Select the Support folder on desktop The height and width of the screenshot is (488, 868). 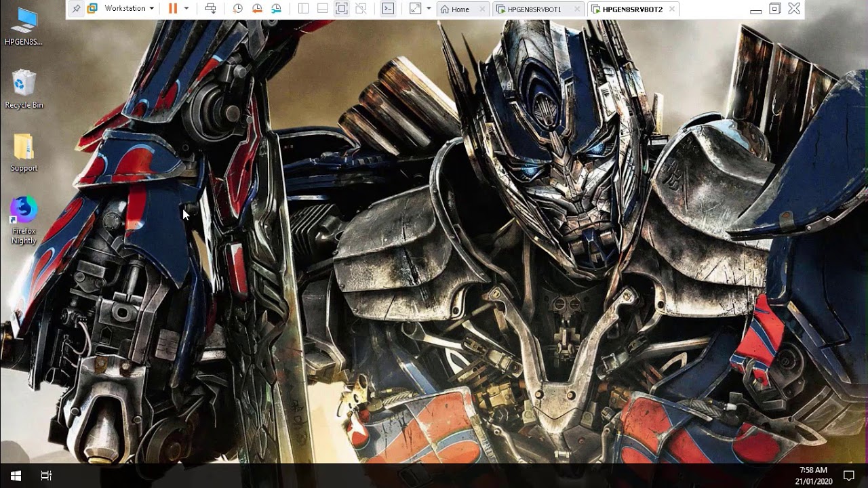click(x=24, y=152)
